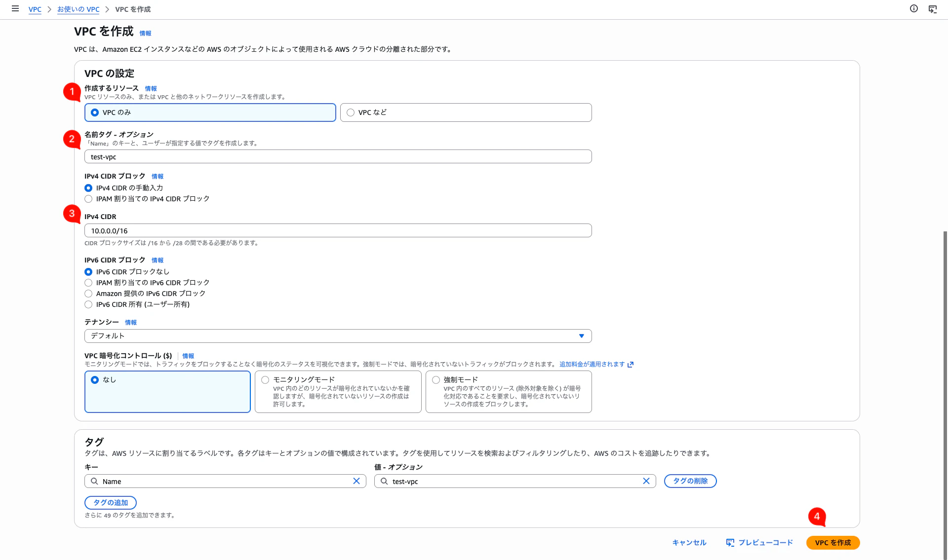Click inside the IPv4 CIDR input field
948x560 pixels.
tap(338, 230)
